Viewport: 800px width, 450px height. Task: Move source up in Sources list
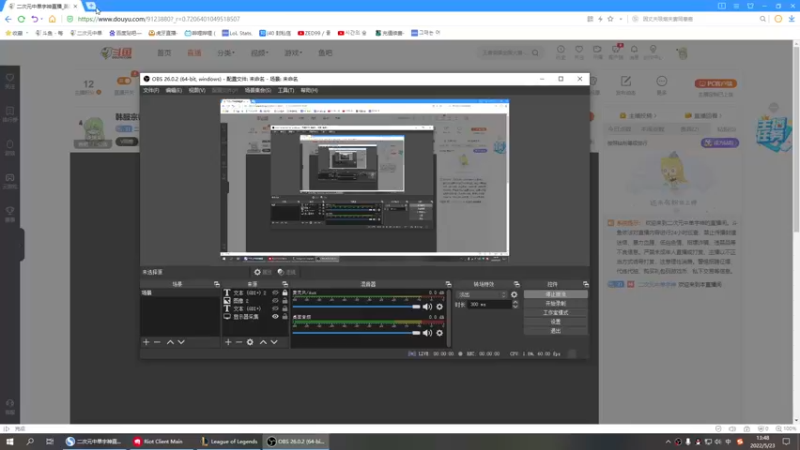(263, 342)
